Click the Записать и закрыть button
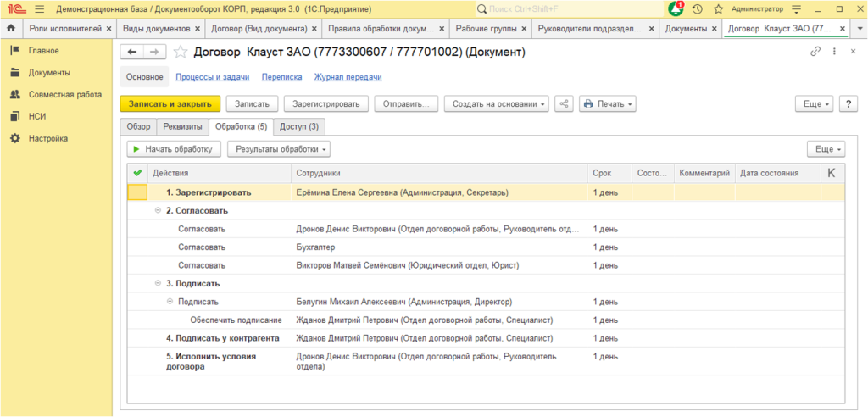The width and height of the screenshot is (868, 417). click(x=170, y=104)
